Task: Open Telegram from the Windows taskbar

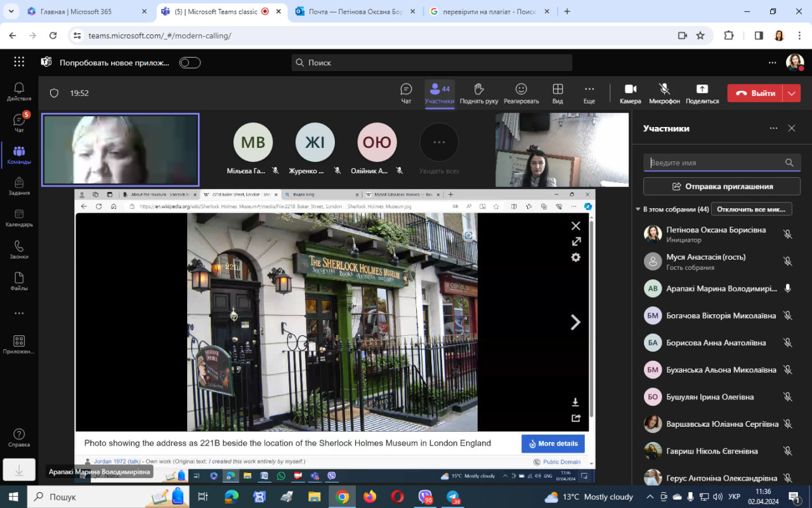Action: (x=454, y=497)
